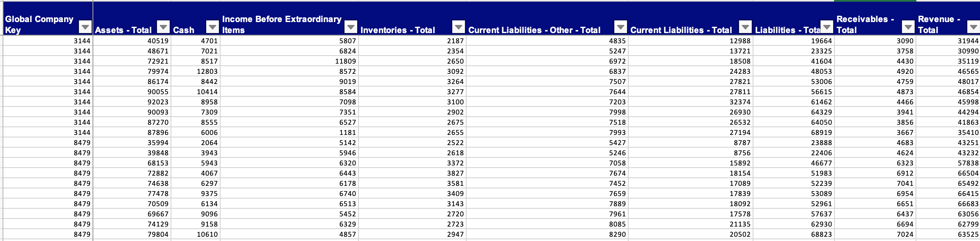Select Current Liabilities - Other - Total header
The width and height of the screenshot is (980, 241).
click(547, 18)
